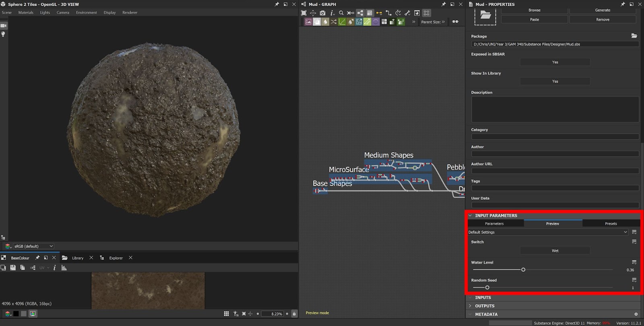Open the histogram icon in 2D view

click(64, 268)
